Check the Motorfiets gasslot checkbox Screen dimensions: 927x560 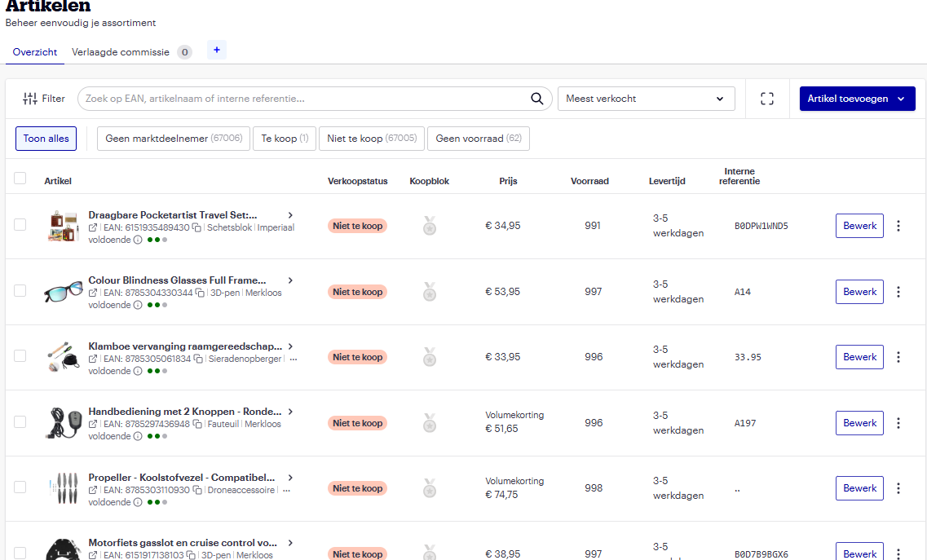click(x=20, y=553)
